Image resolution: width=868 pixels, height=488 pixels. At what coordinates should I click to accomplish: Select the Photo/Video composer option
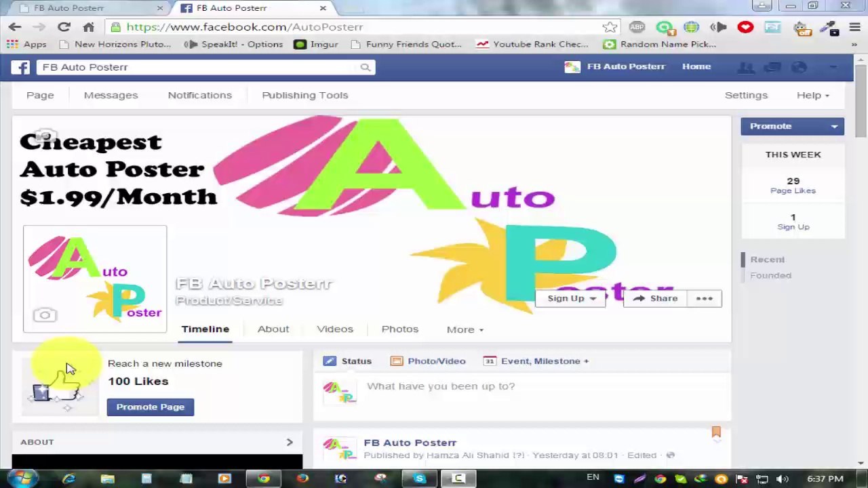click(428, 361)
